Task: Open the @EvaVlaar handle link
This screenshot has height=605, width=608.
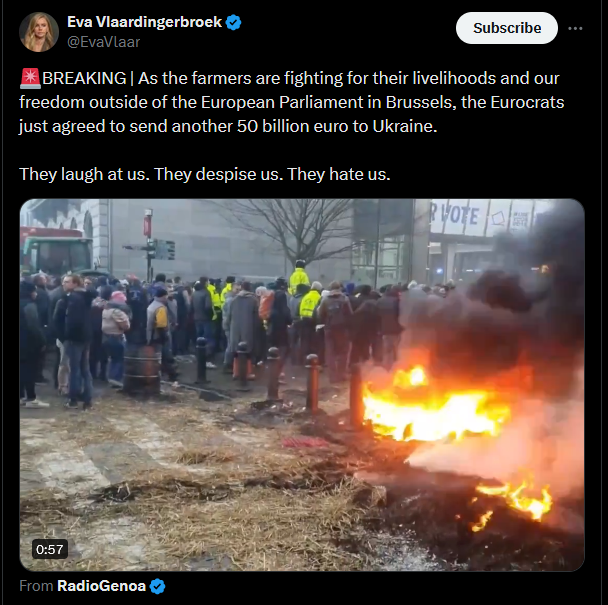Action: point(104,42)
